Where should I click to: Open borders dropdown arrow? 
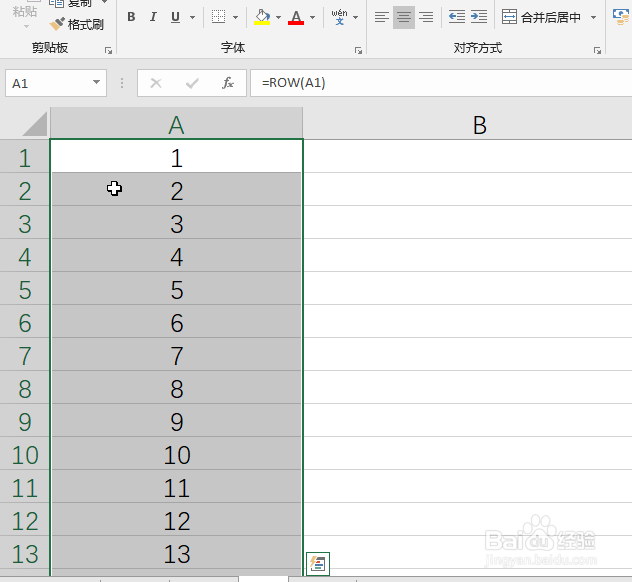235,17
